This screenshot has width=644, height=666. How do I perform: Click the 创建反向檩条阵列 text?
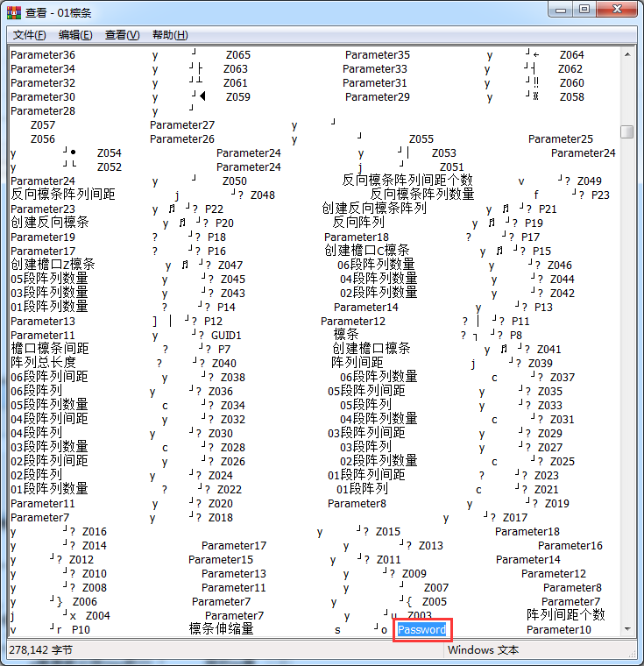(374, 209)
